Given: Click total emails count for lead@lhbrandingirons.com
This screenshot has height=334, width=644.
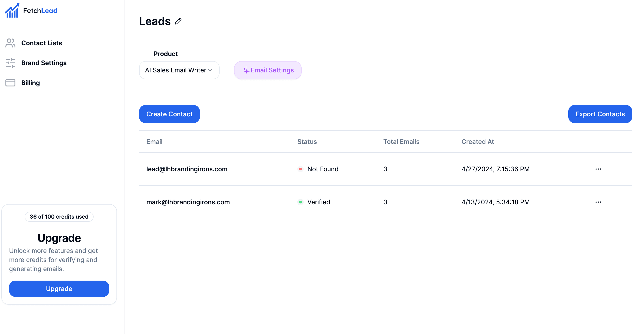Looking at the screenshot, I should 385,169.
